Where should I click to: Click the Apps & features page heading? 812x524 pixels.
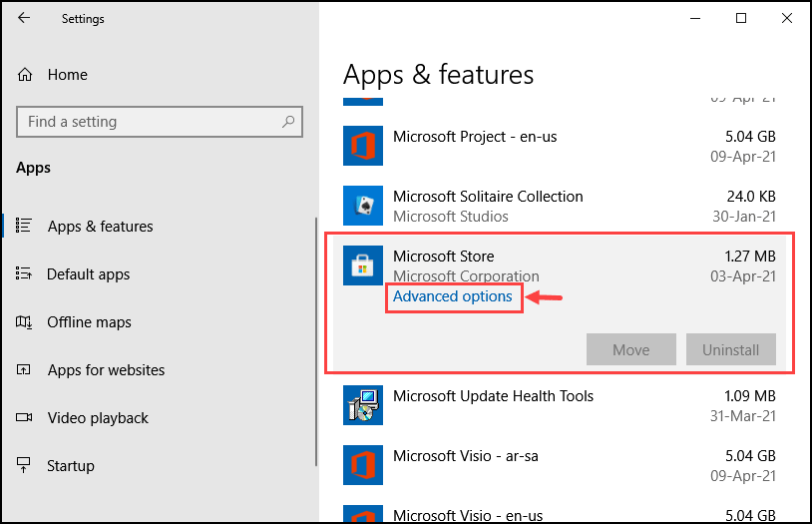[x=438, y=75]
